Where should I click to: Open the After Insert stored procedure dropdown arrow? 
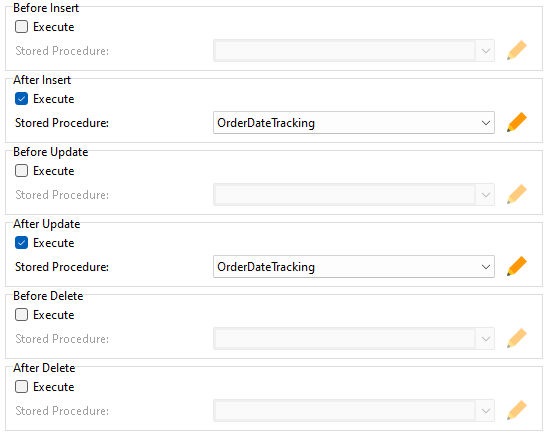(485, 123)
